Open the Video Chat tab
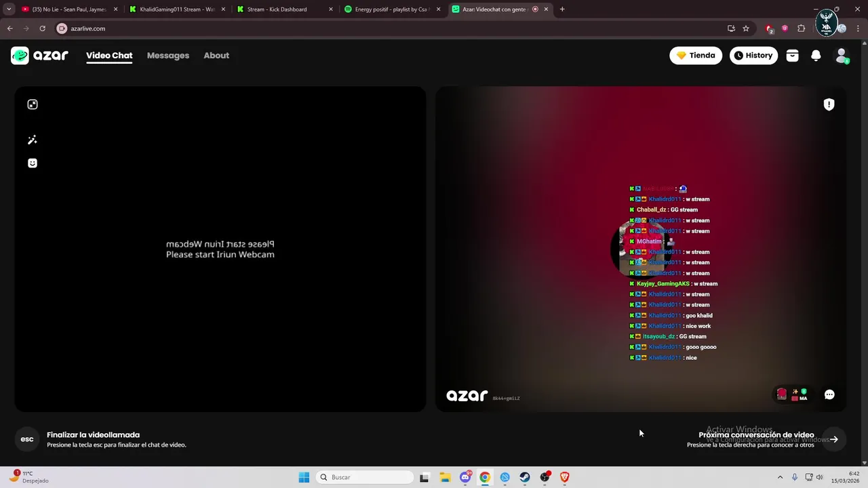This screenshot has height=488, width=868. coord(109,56)
